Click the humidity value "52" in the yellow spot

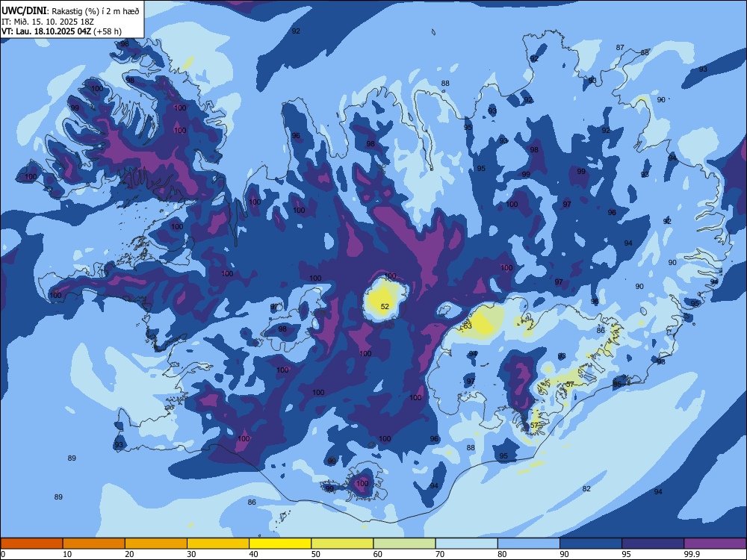coord(385,306)
